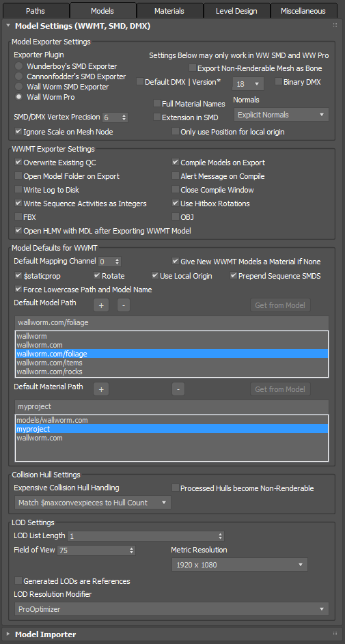Select Cannonfodder's SMD Exporter option

(18, 76)
